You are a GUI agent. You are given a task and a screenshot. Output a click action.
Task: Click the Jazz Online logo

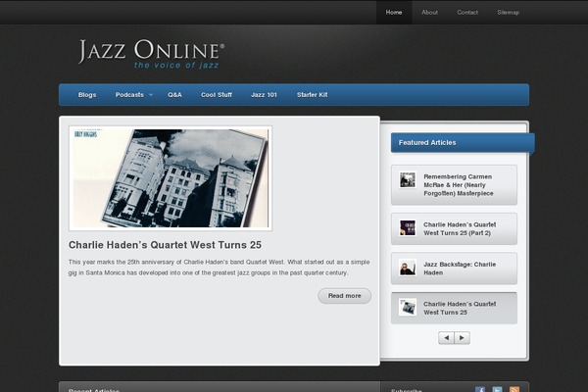152,54
